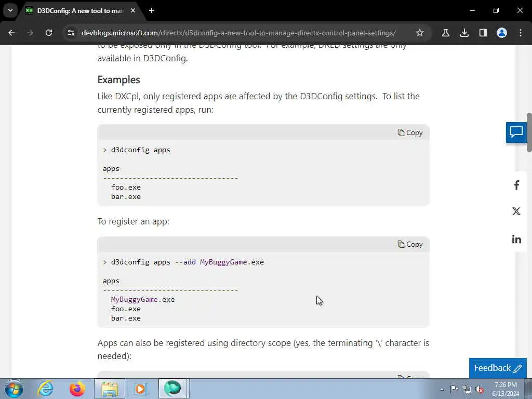Open the browser downloads icon
Viewport: 532px width, 399px height.
tap(464, 33)
